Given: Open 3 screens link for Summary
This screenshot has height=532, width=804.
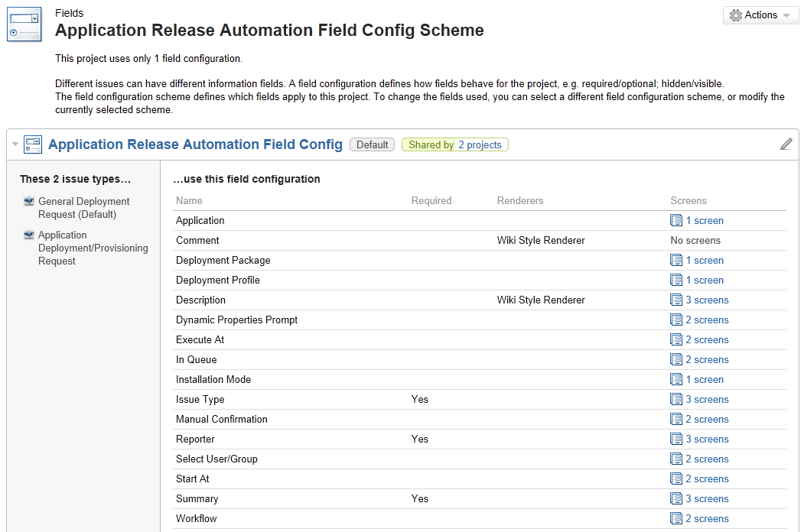Looking at the screenshot, I should pos(707,498).
